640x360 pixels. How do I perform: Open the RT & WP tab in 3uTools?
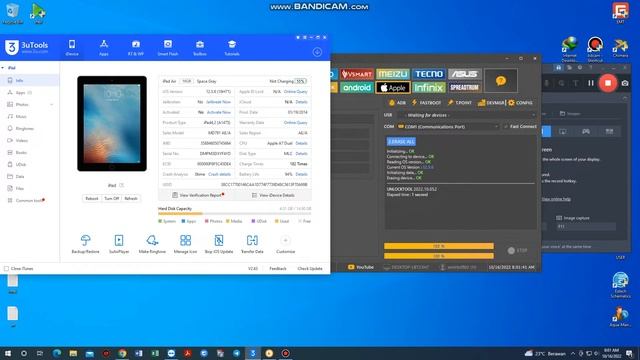[x=136, y=48]
